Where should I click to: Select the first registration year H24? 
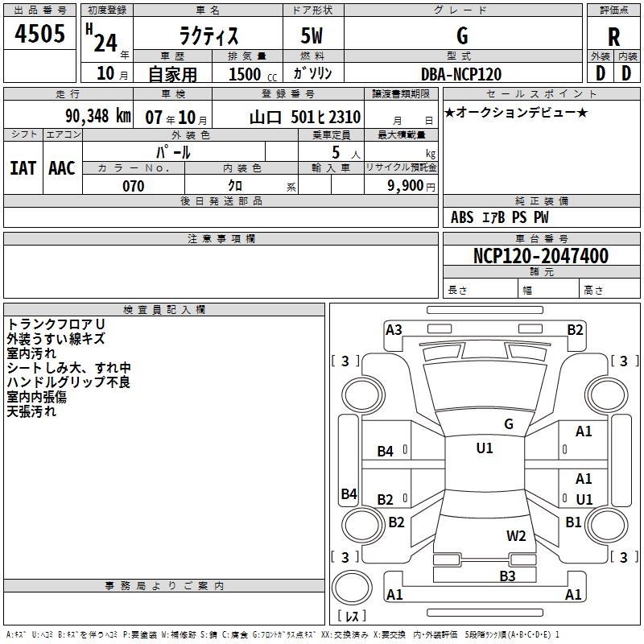coord(106,39)
